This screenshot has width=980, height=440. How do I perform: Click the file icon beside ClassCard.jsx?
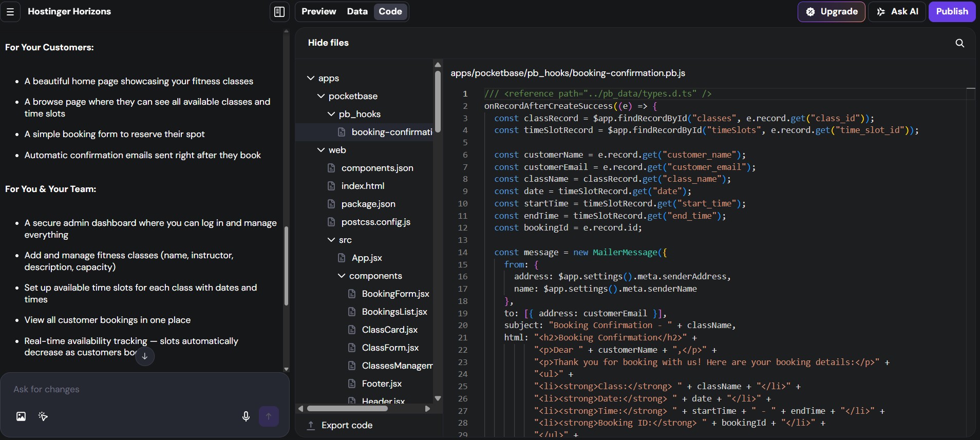pos(352,330)
